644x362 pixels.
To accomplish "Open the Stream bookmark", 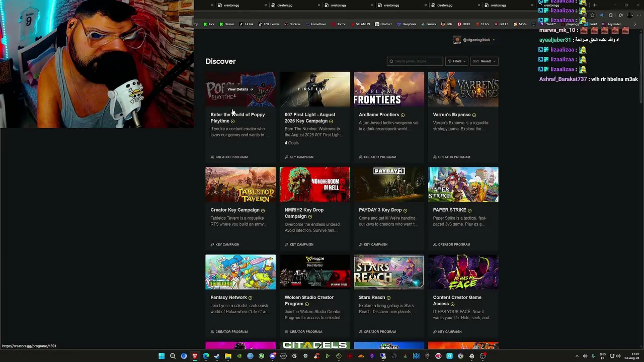I will tap(227, 24).
